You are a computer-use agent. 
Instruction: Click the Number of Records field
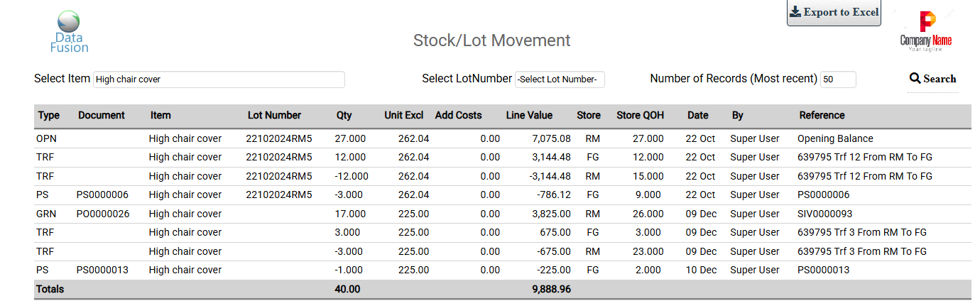838,80
